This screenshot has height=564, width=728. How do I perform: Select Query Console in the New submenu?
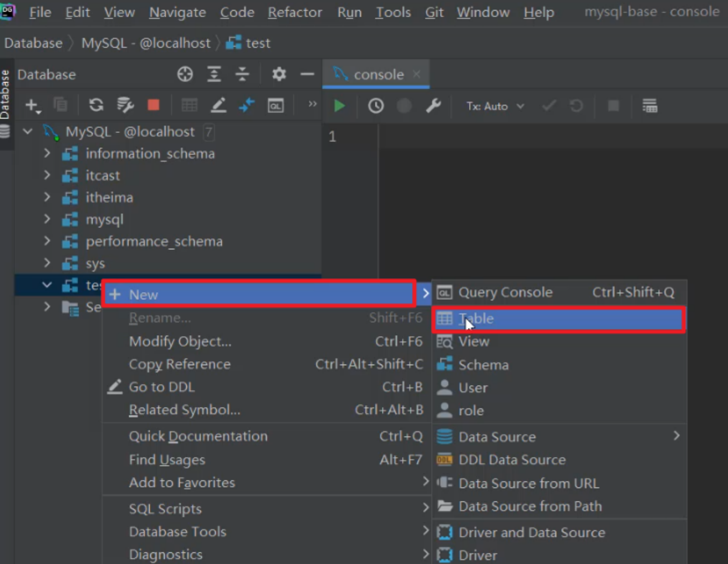click(559, 292)
